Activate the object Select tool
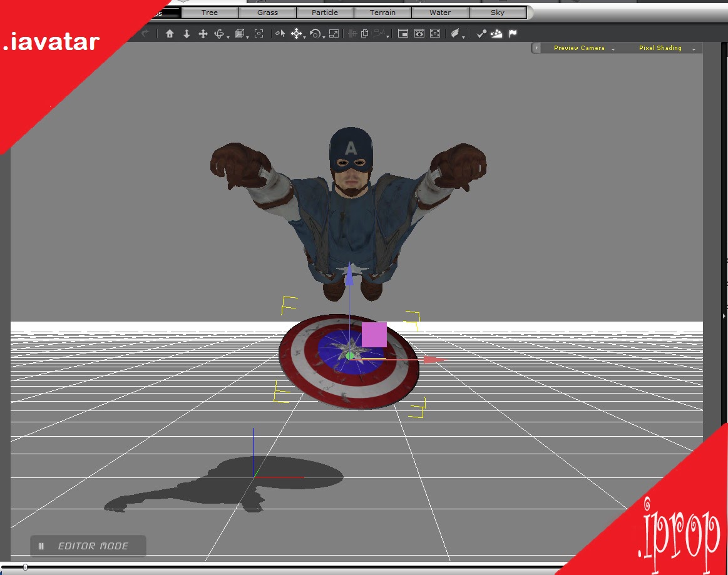Image resolution: width=728 pixels, height=575 pixels. pos(279,33)
